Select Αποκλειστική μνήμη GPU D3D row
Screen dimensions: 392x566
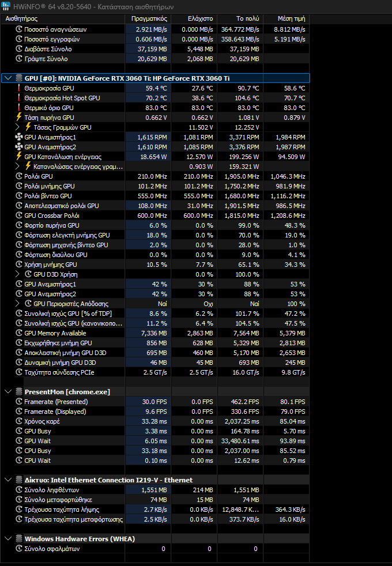[156, 353]
